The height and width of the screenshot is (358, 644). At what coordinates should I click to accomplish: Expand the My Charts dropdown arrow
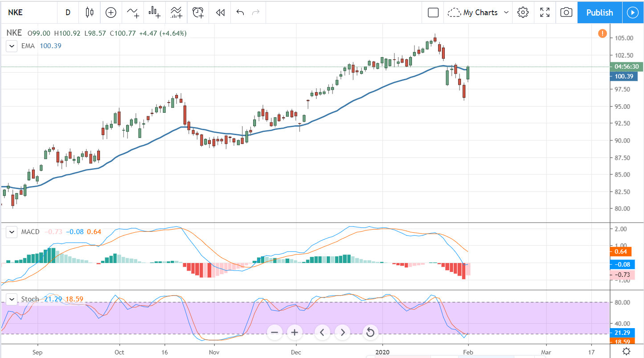pyautogui.click(x=506, y=12)
